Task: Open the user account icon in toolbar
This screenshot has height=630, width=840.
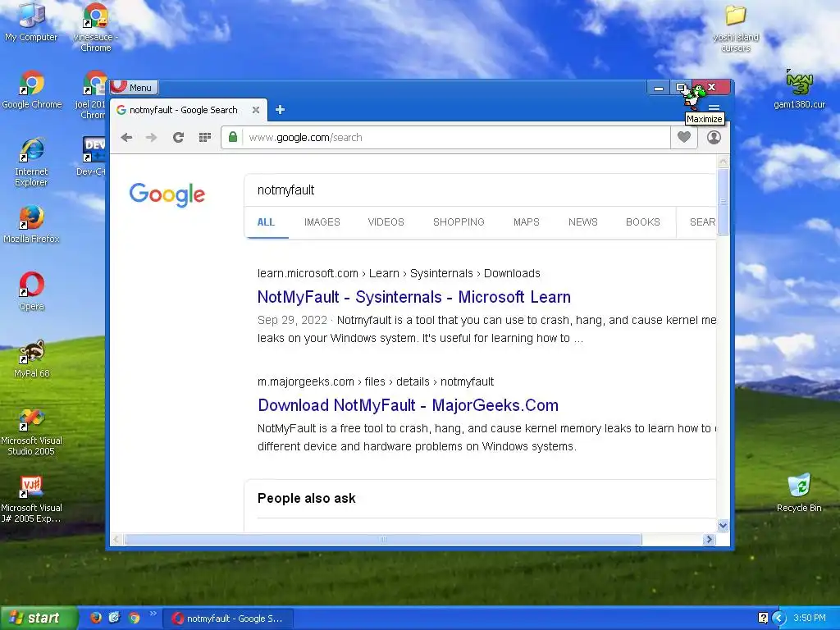Action: (714, 137)
